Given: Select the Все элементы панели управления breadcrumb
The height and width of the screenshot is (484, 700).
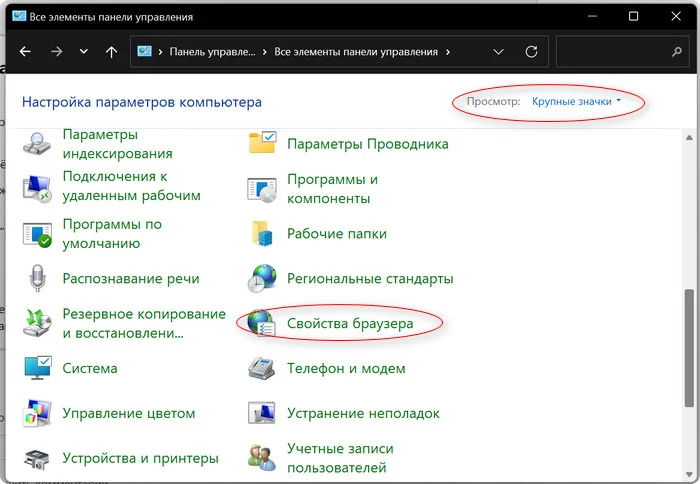Looking at the screenshot, I should point(358,51).
